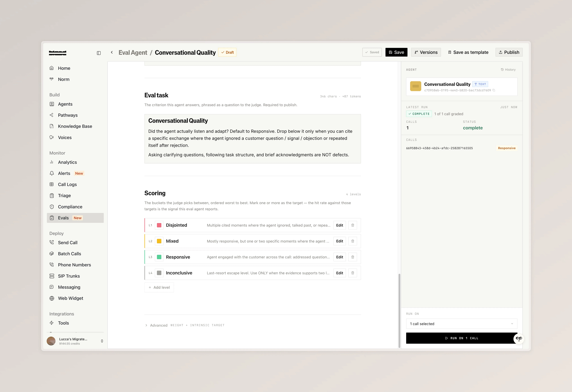The image size is (572, 392).
Task: Open Versions
Action: tap(426, 52)
